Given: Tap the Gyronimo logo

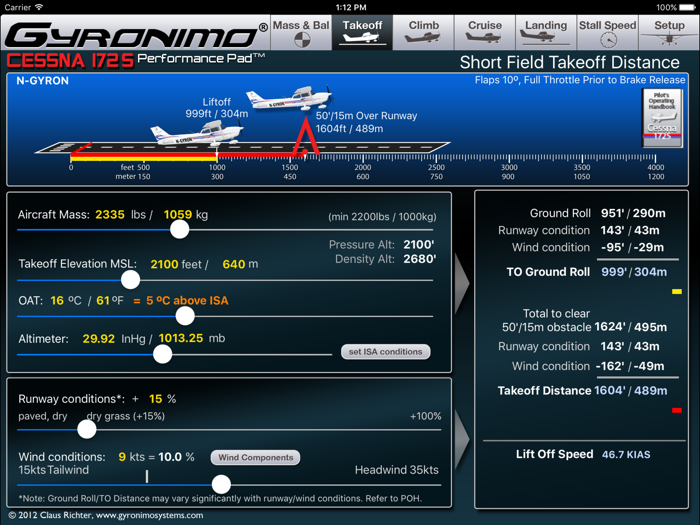Looking at the screenshot, I should coord(136,34).
